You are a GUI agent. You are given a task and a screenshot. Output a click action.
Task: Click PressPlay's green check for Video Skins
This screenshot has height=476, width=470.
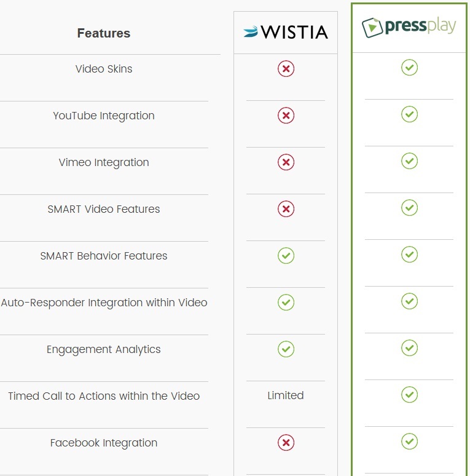coord(409,68)
